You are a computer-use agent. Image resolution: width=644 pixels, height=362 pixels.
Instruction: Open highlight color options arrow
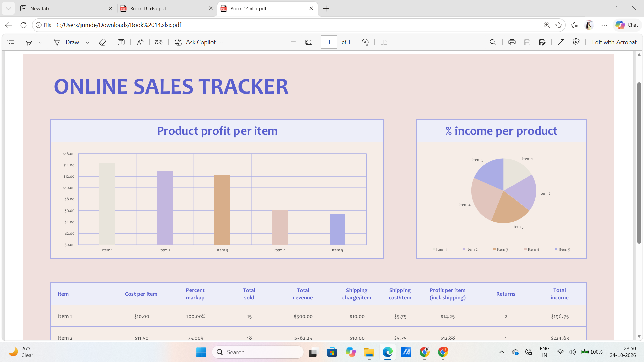point(40,42)
